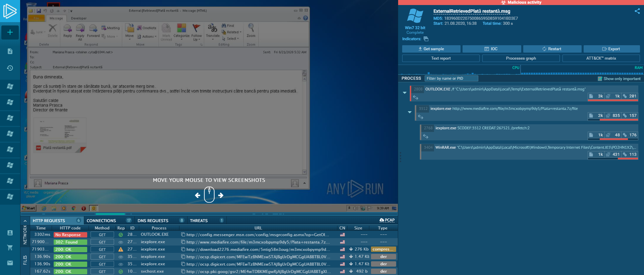Open the 157 counter of iexplore 3512
This screenshot has height=275, width=644.
click(x=630, y=116)
